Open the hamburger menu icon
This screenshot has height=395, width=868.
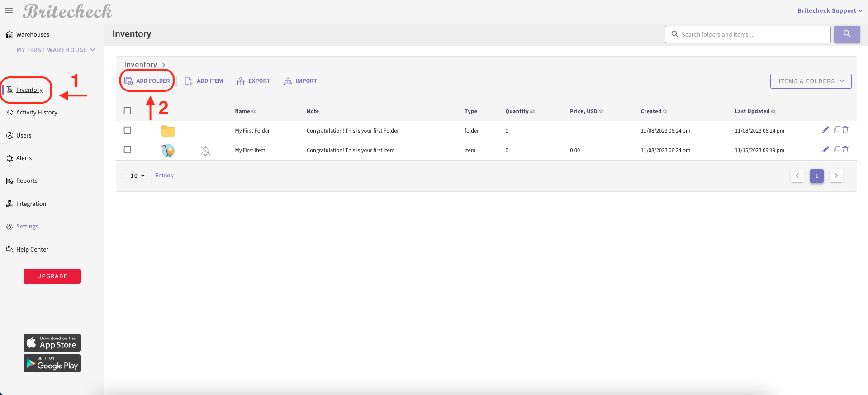pyautogui.click(x=9, y=10)
